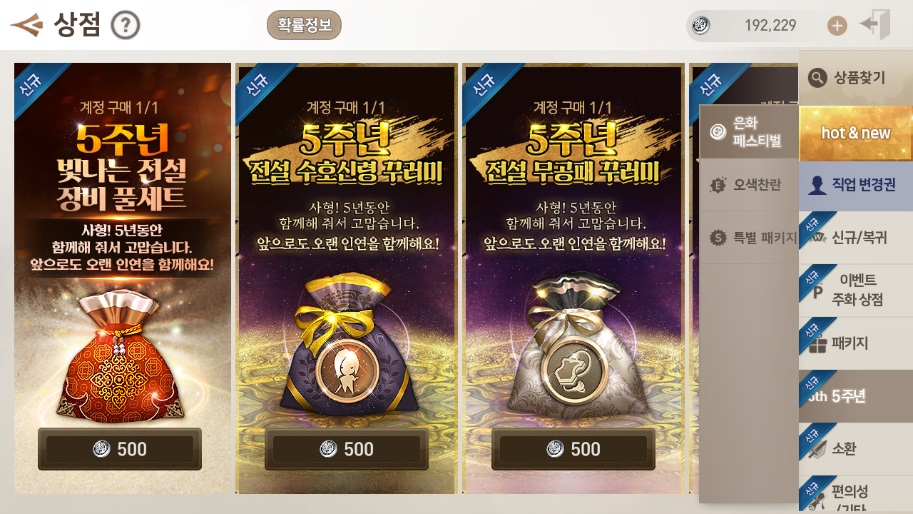Click the exit door icon
This screenshot has height=514, width=913.
click(x=876, y=24)
